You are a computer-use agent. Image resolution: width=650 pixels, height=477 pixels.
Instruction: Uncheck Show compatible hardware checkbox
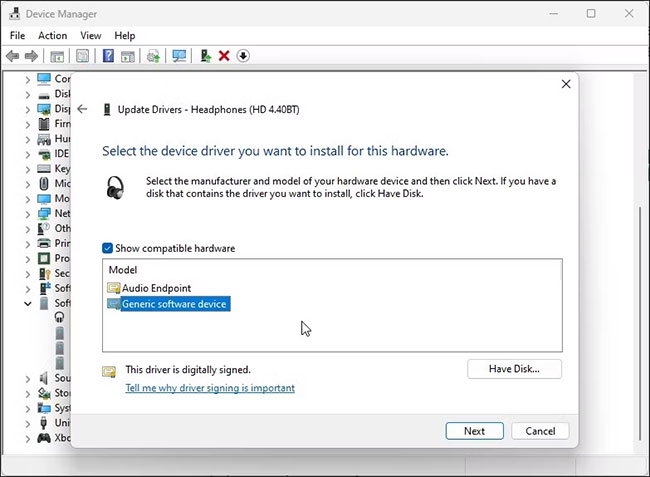(108, 248)
